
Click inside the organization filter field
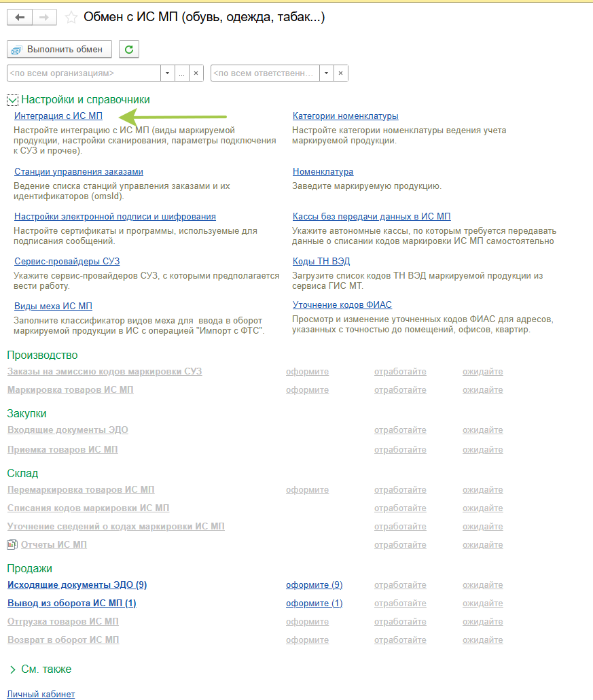tap(82, 73)
